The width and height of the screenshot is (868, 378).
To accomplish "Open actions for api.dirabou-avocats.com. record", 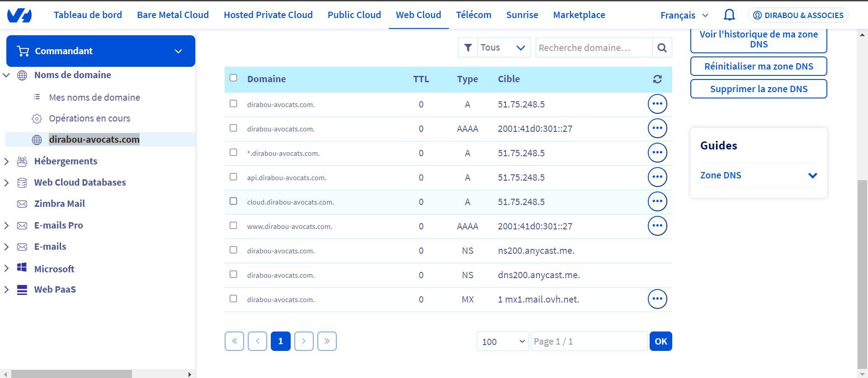I will (x=657, y=177).
